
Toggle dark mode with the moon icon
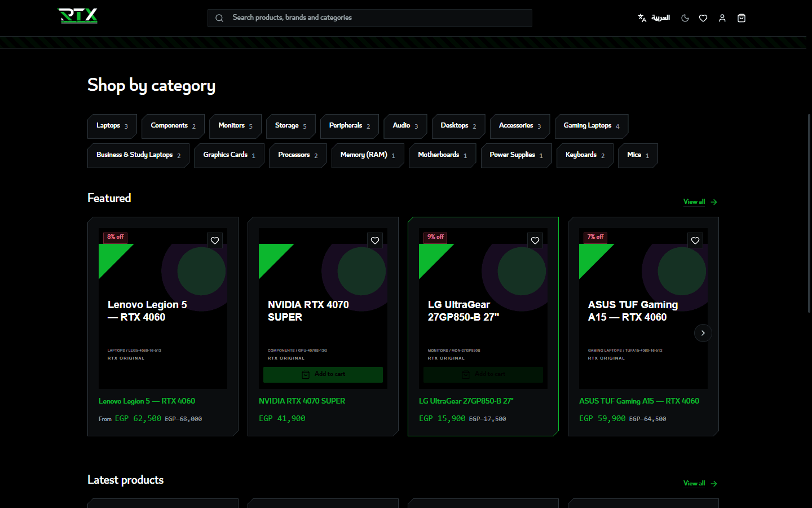[685, 18]
